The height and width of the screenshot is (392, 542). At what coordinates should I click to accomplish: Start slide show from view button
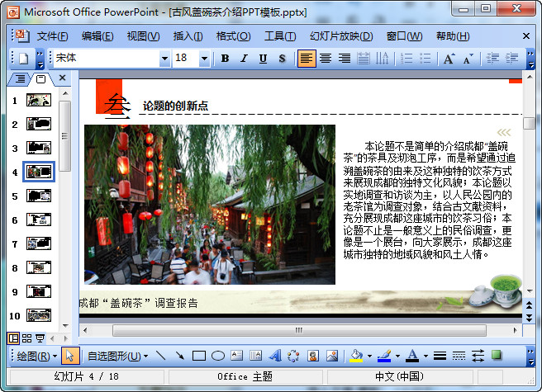click(x=40, y=338)
